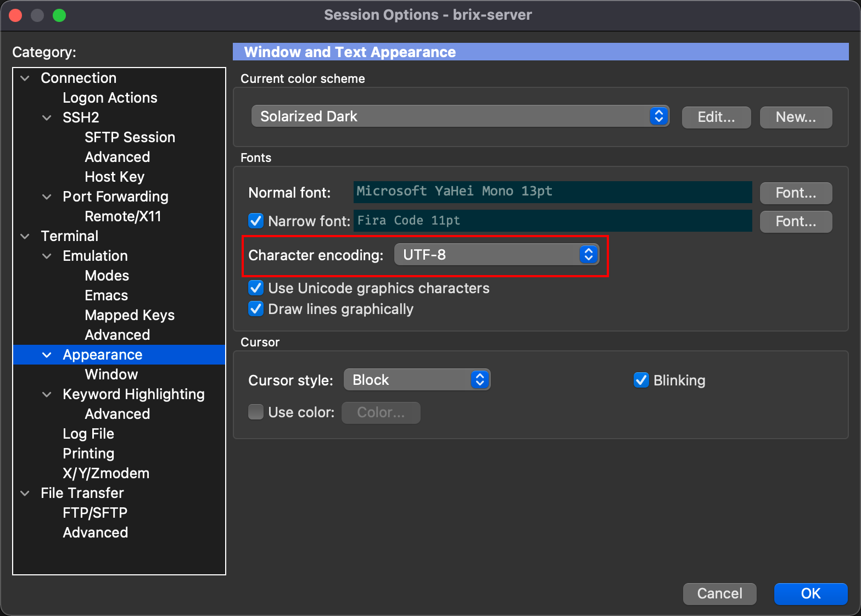Image resolution: width=861 pixels, height=616 pixels.
Task: Select Advanced under Keyword Highlighting
Action: click(x=117, y=414)
